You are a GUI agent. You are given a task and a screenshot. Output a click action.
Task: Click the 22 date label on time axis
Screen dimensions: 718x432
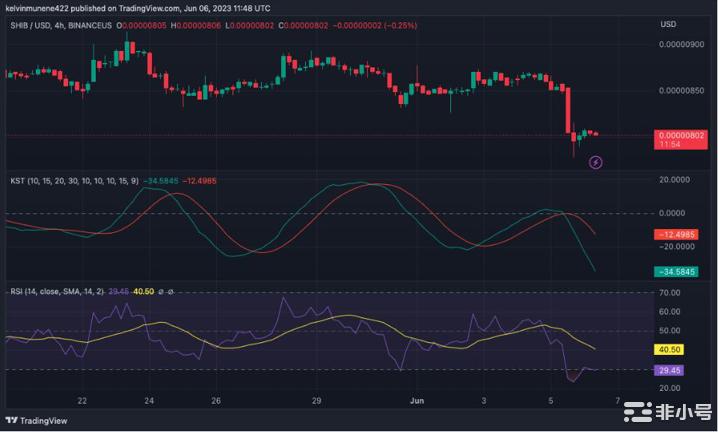[81, 400]
